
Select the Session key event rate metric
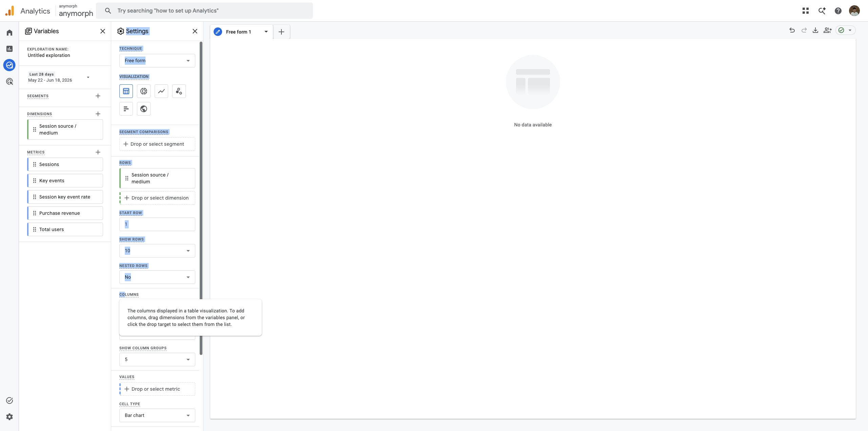coord(65,197)
